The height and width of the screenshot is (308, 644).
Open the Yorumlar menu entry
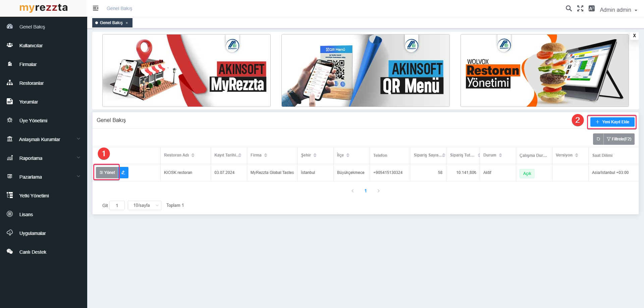tap(29, 102)
